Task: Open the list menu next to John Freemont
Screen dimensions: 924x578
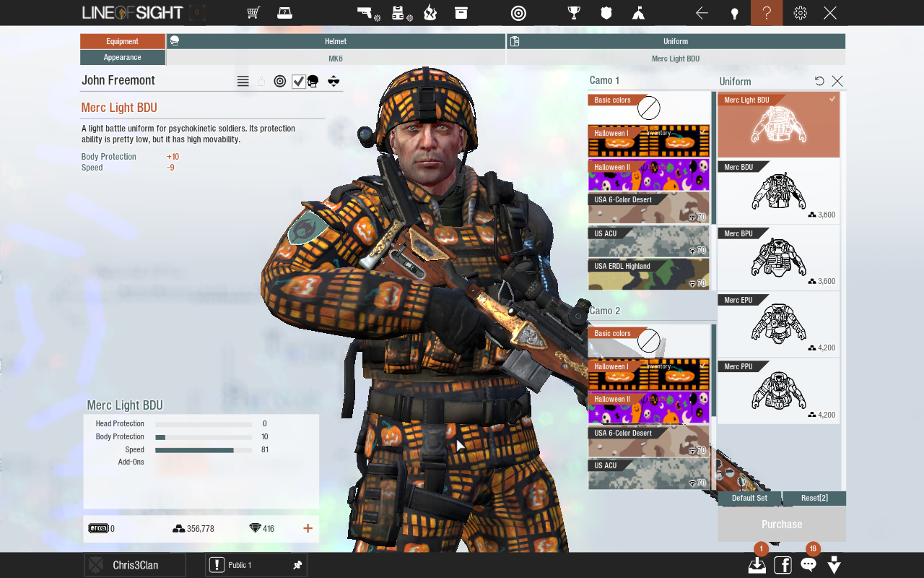Action: pyautogui.click(x=243, y=82)
